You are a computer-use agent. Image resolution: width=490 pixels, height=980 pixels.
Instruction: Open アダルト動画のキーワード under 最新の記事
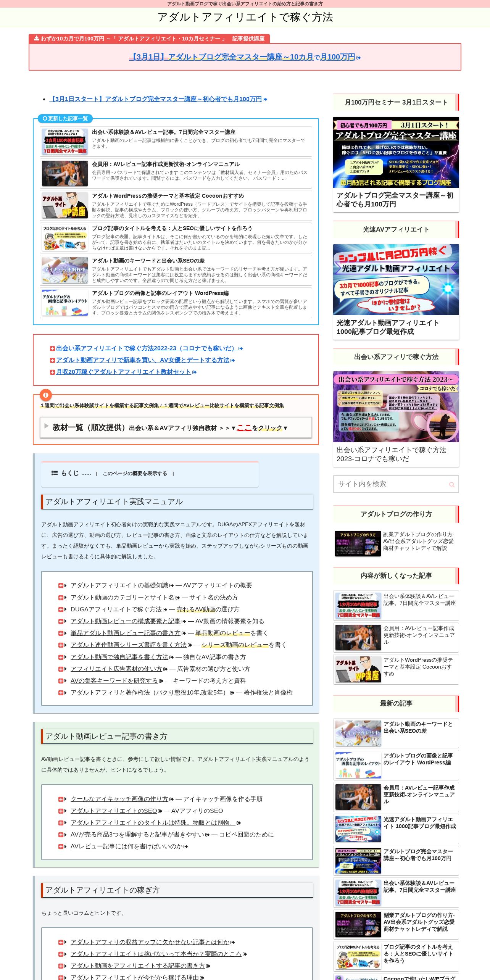pyautogui.click(x=396, y=733)
